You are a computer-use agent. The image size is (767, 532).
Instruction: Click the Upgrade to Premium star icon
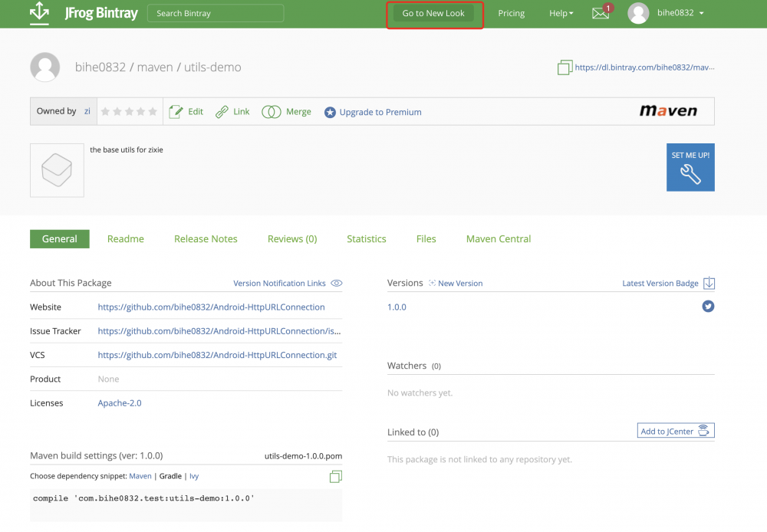point(330,113)
